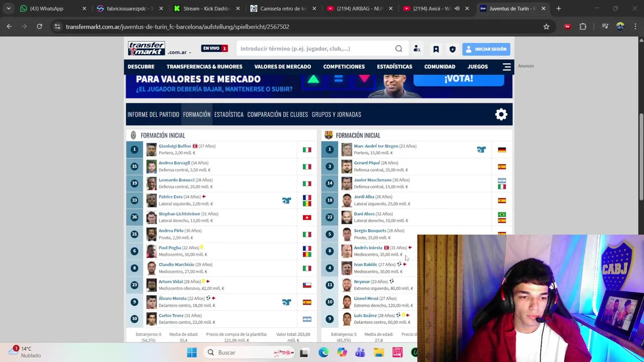Screen dimensions: 644x362
Task: Switch to ESTADÍSTICA tab
Action: (228, 114)
